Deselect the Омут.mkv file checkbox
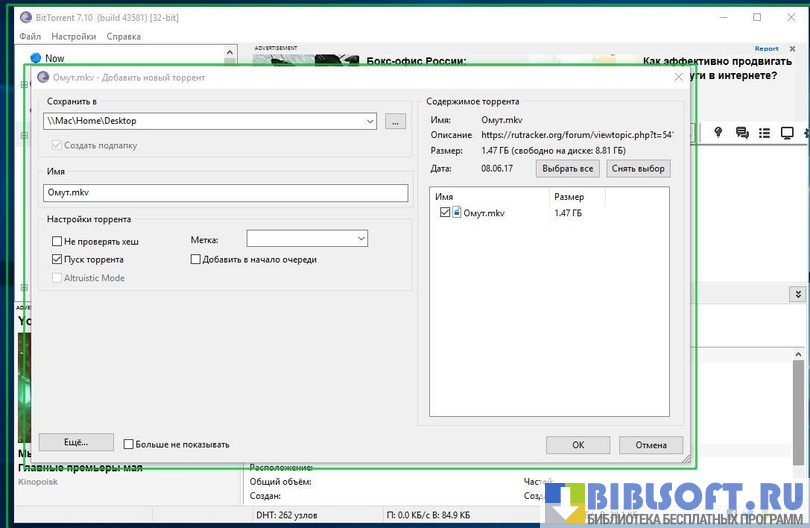 coord(445,213)
